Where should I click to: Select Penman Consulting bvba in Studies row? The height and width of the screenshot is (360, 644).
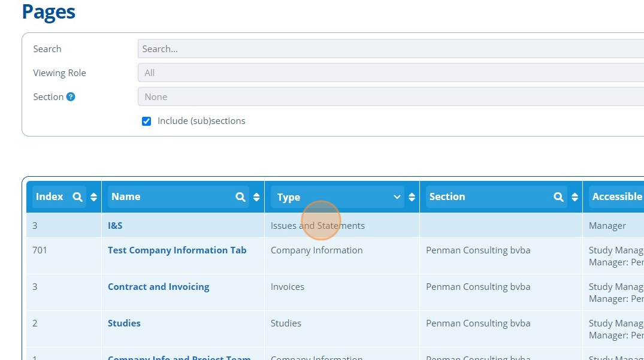point(477,323)
